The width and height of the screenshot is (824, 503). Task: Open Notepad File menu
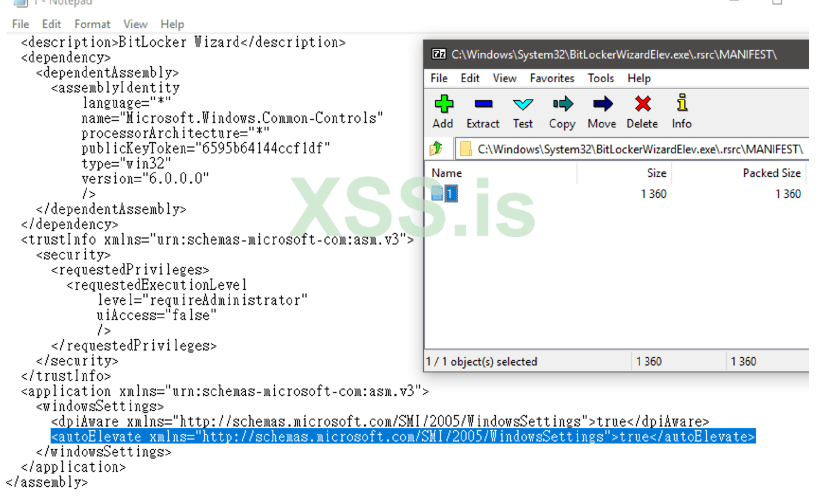pyautogui.click(x=20, y=24)
